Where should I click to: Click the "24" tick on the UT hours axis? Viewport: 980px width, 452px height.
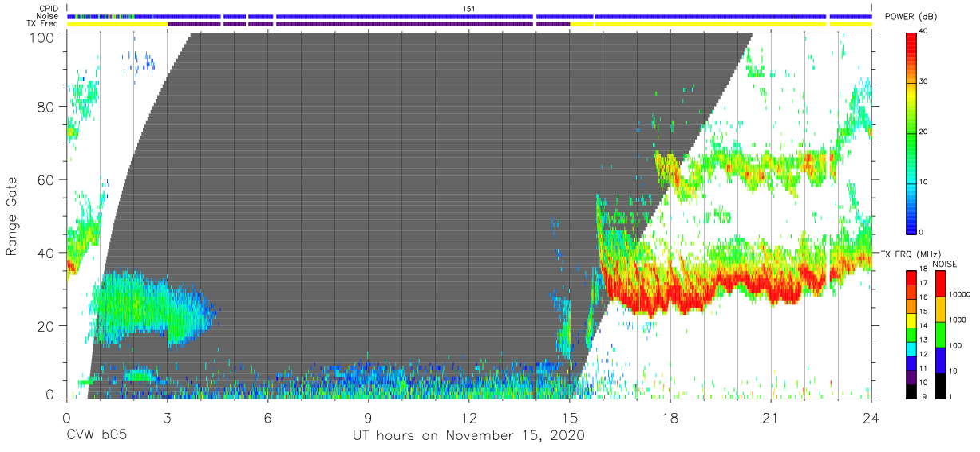point(871,416)
